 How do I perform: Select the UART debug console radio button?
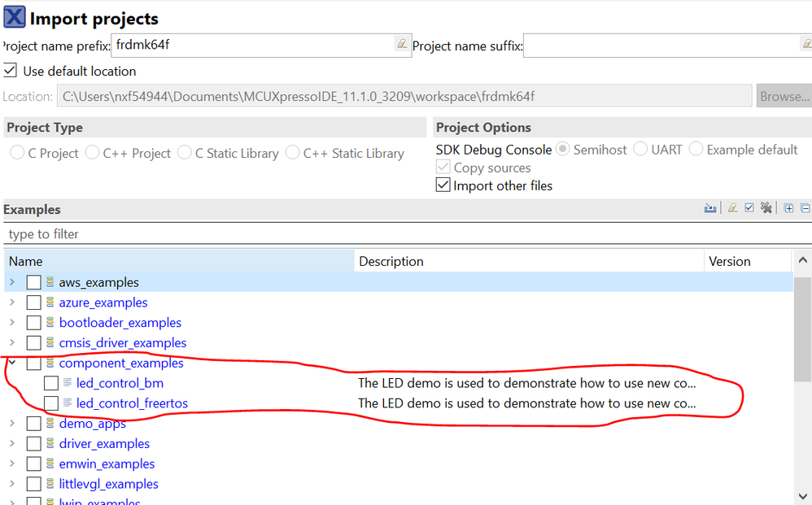640,149
